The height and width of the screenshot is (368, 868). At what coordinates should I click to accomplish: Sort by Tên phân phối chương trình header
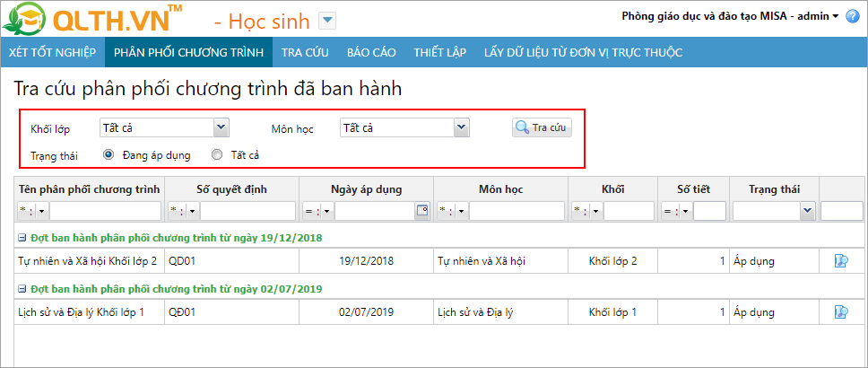pos(89,189)
